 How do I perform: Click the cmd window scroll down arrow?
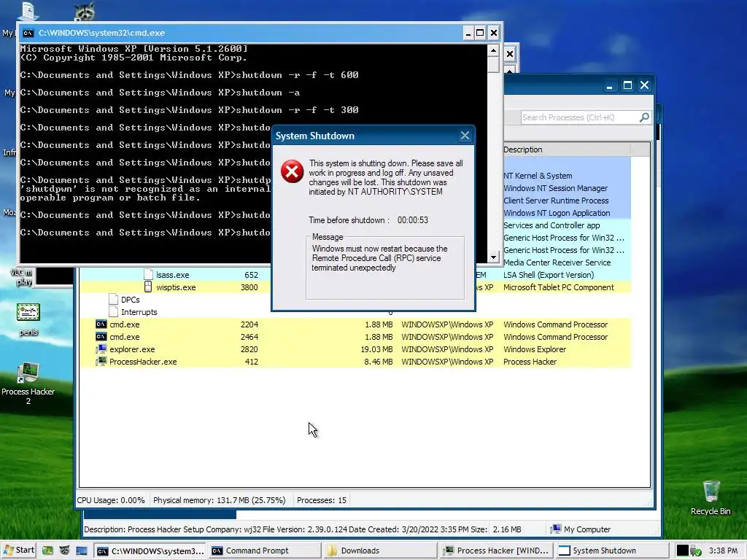coord(493,257)
